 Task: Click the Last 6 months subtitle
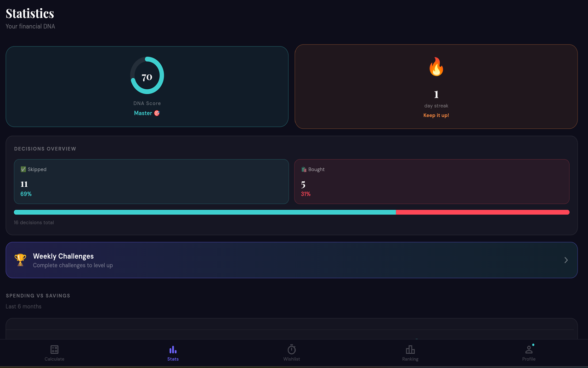pyautogui.click(x=23, y=306)
